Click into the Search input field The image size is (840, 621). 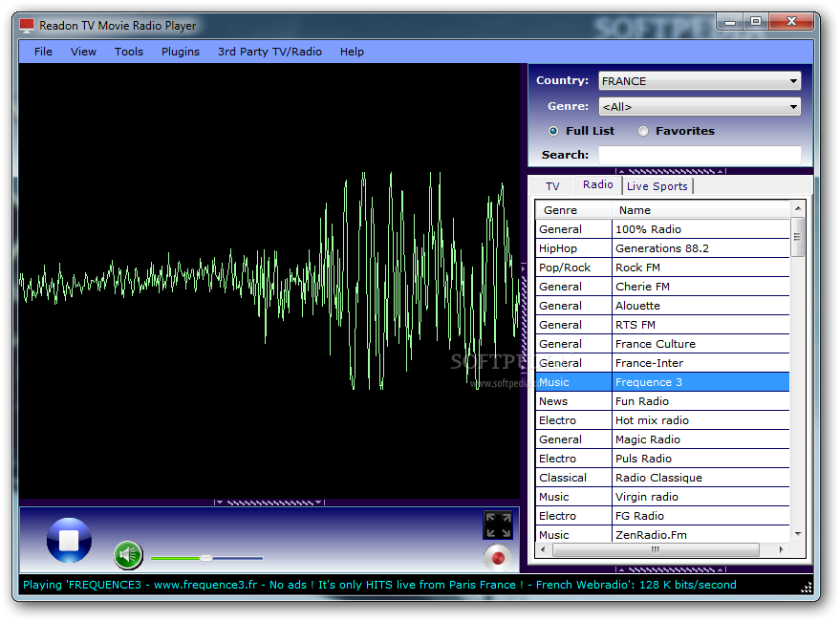coord(700,155)
